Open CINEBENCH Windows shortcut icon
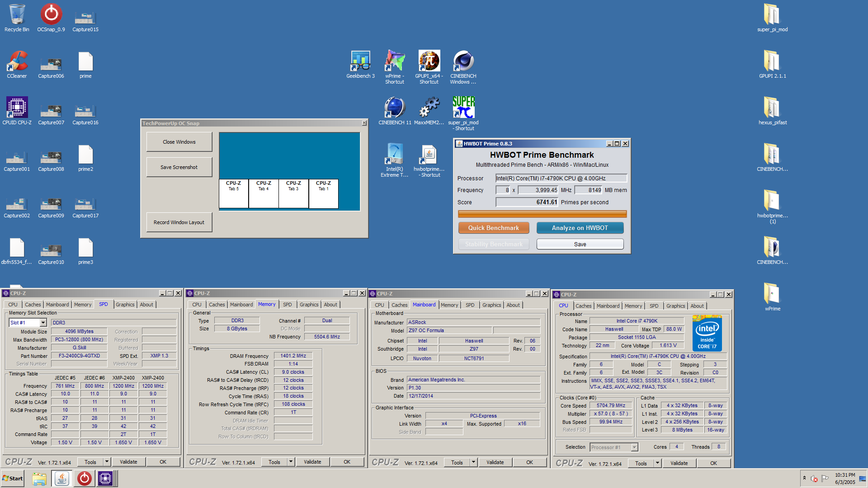This screenshot has width=868, height=488. (463, 67)
